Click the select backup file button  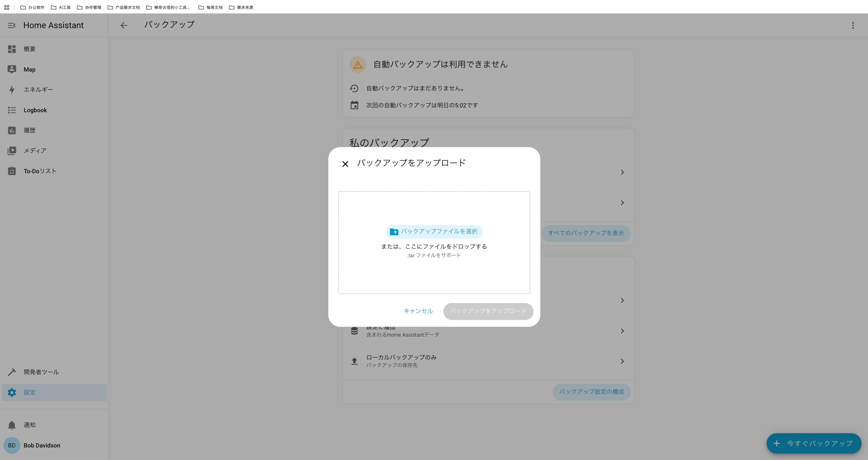434,232
